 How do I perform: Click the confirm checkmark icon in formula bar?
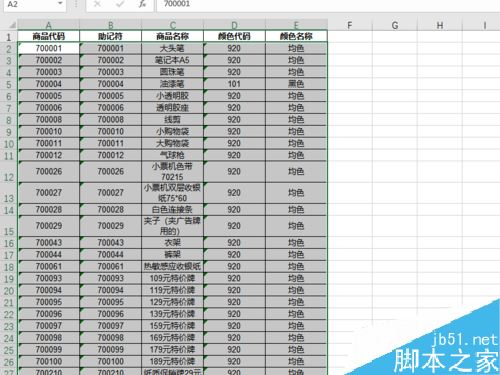(120, 4)
